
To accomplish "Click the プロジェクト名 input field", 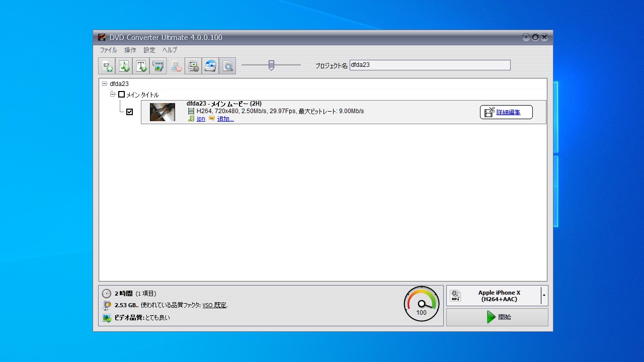I will tap(430, 65).
